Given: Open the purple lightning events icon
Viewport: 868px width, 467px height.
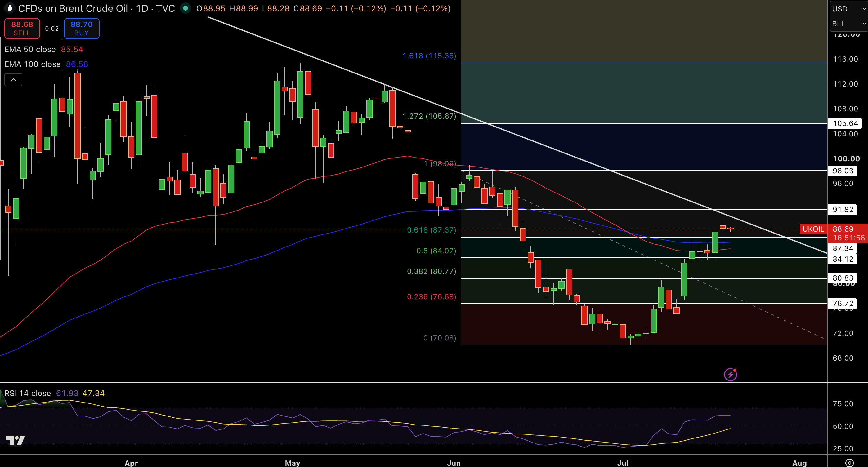Looking at the screenshot, I should [x=731, y=374].
